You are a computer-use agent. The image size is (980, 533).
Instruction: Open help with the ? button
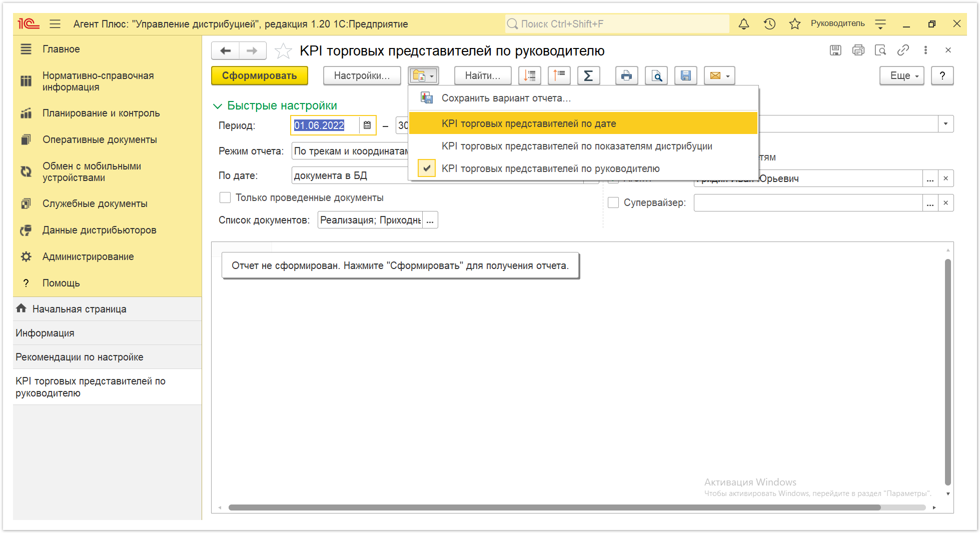click(x=942, y=75)
